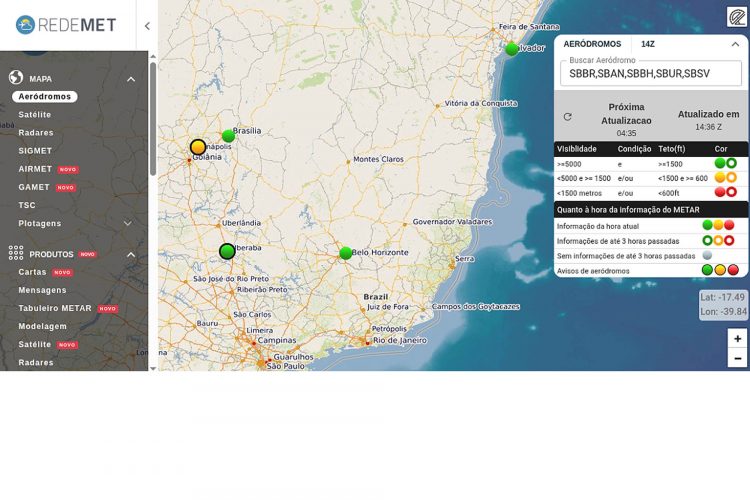Viewport: 750px width, 500px height.
Task: Focus the Buscar Aeródromo search field
Action: pos(650,74)
